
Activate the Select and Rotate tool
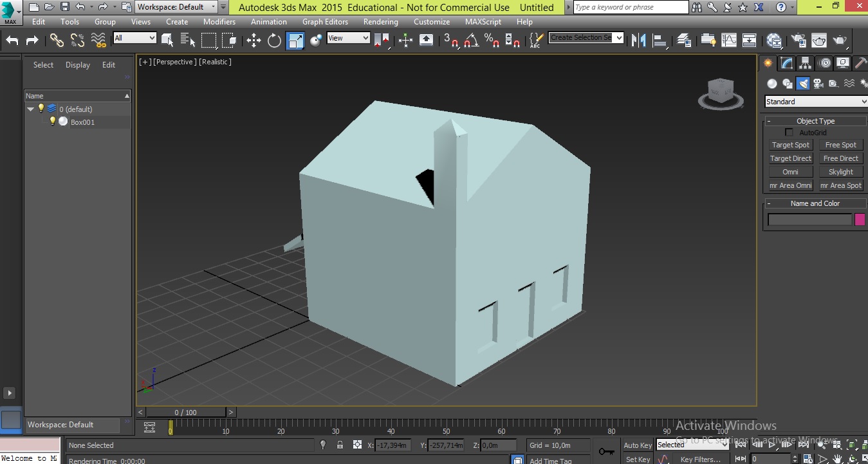pyautogui.click(x=275, y=41)
